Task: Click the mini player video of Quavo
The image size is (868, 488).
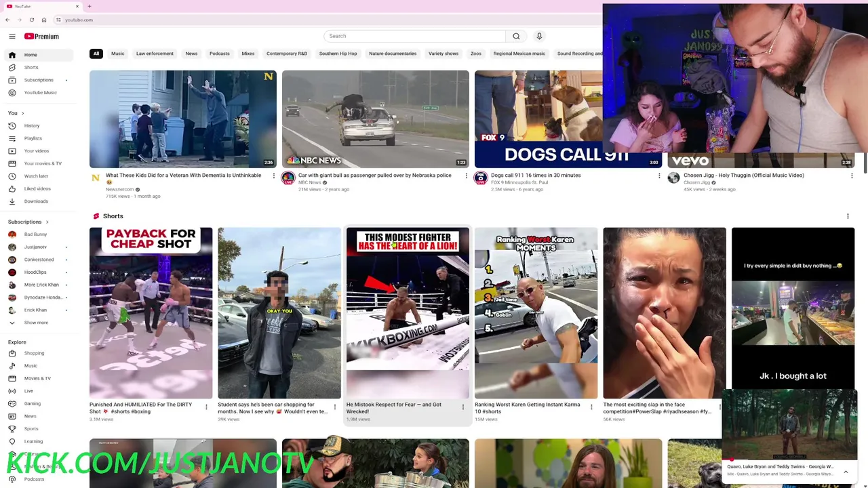Action: coord(790,424)
